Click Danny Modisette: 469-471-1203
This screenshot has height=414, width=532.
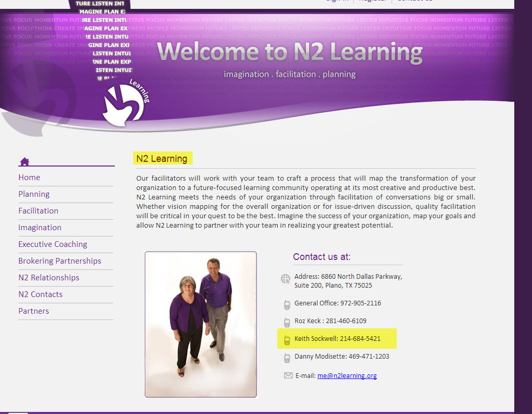point(341,356)
